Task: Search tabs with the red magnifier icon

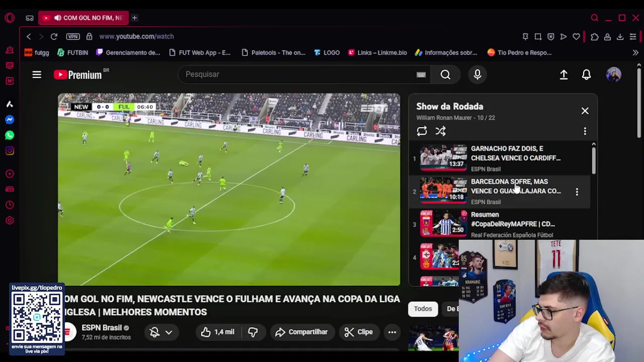Action: point(595,18)
